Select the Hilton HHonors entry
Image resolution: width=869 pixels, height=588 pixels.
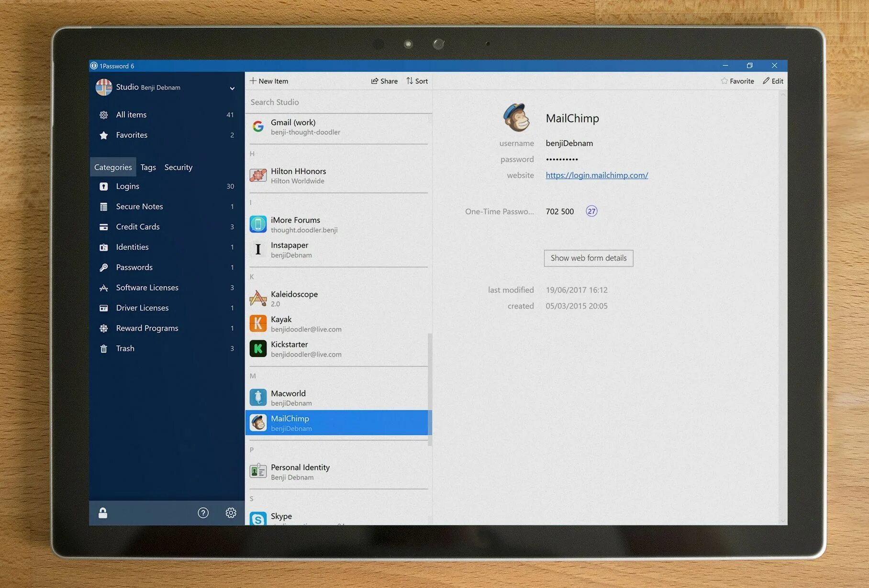(338, 176)
